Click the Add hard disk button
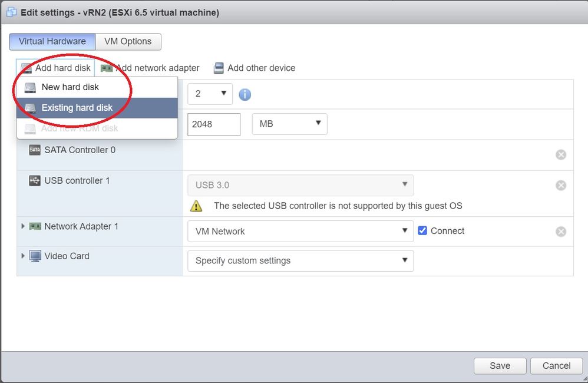 55,68
